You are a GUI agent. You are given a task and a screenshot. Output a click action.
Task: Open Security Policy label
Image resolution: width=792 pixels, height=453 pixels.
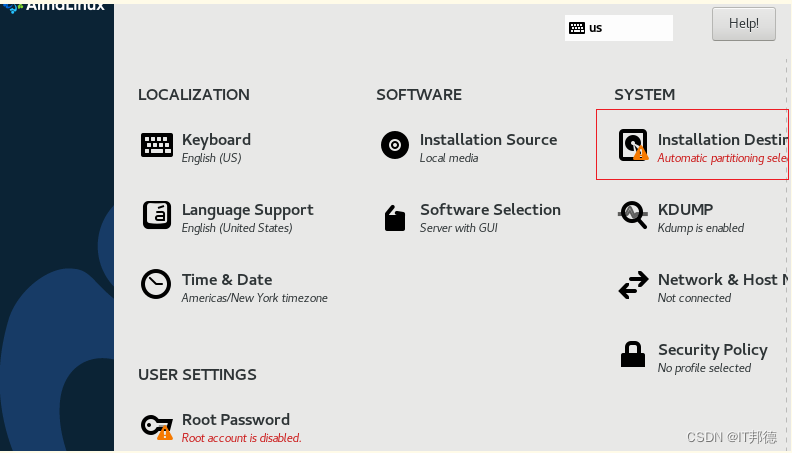(713, 350)
